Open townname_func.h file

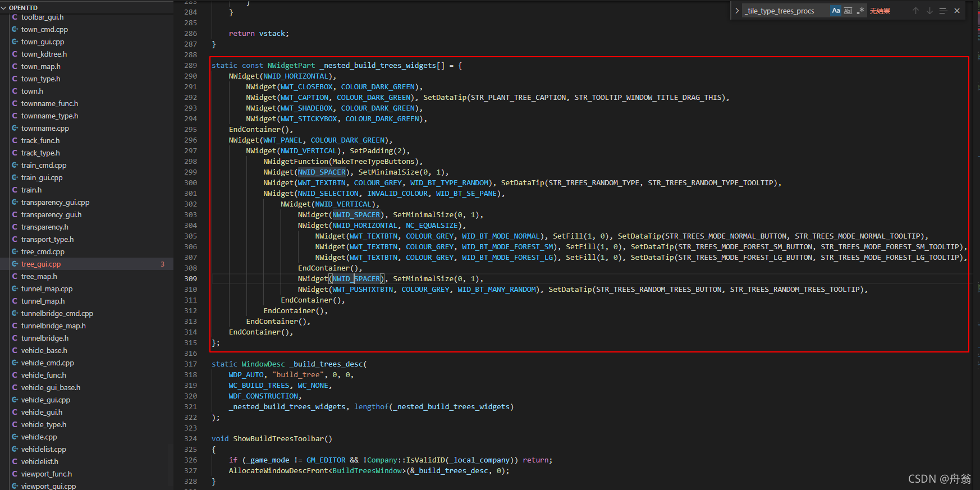[x=86, y=103]
